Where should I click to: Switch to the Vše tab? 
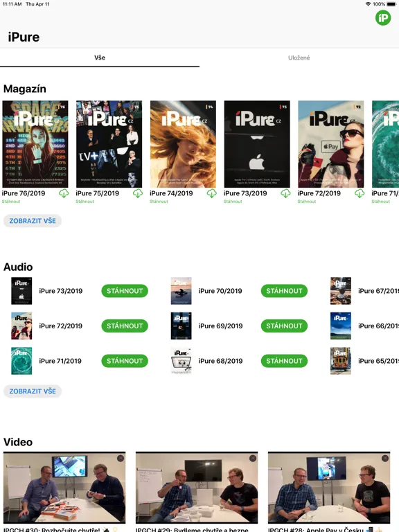[100, 57]
